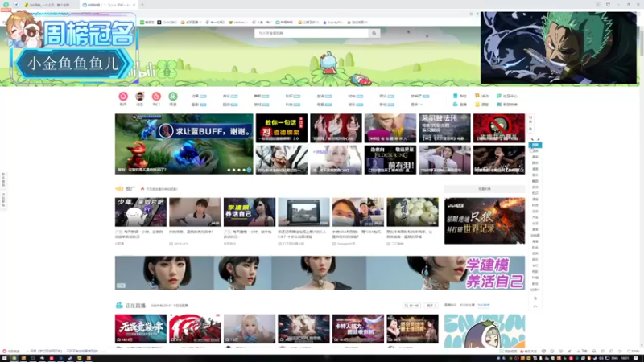Open the green Channels (频道) icon
Viewport: 644px width, 362px height.
[173, 97]
